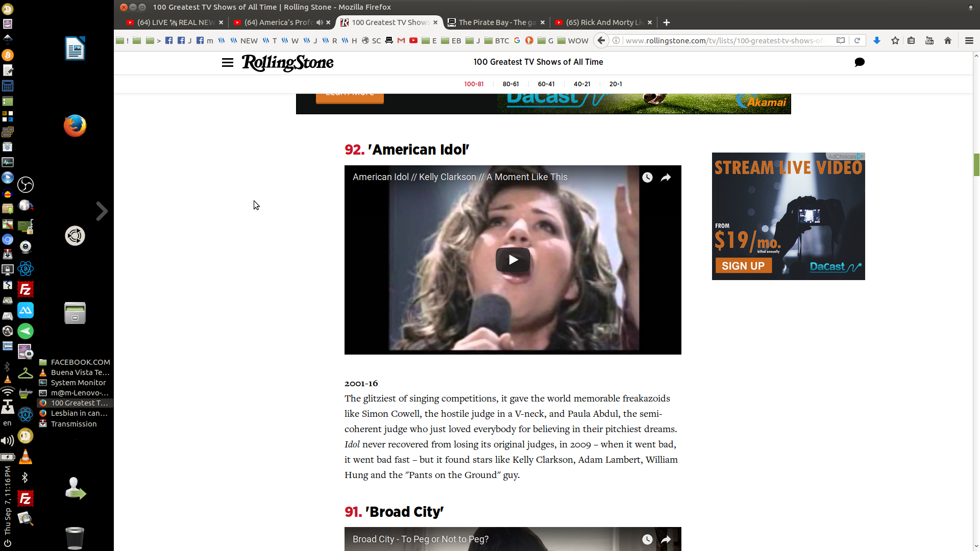Expand the dock arrow chevron

pyautogui.click(x=102, y=211)
